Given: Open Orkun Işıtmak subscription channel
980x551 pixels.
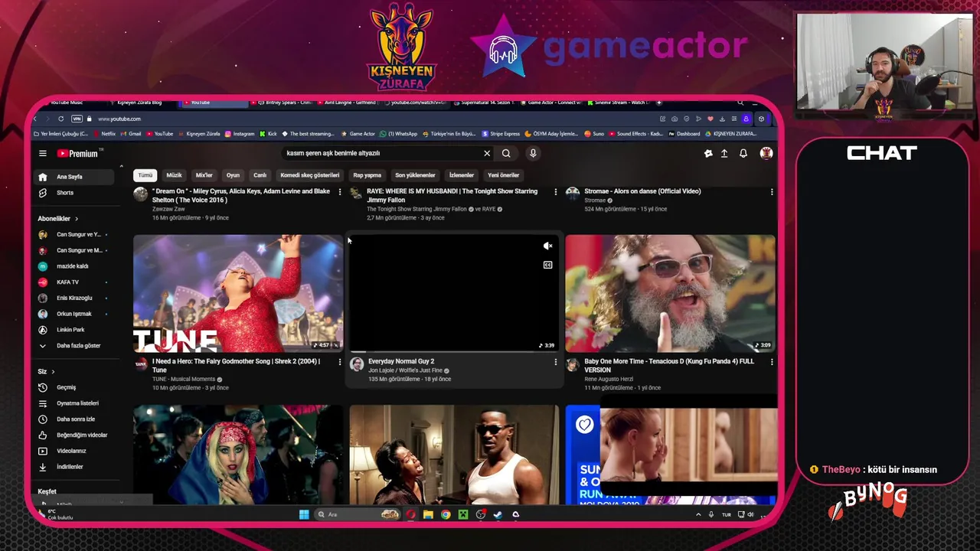Looking at the screenshot, I should tap(75, 314).
